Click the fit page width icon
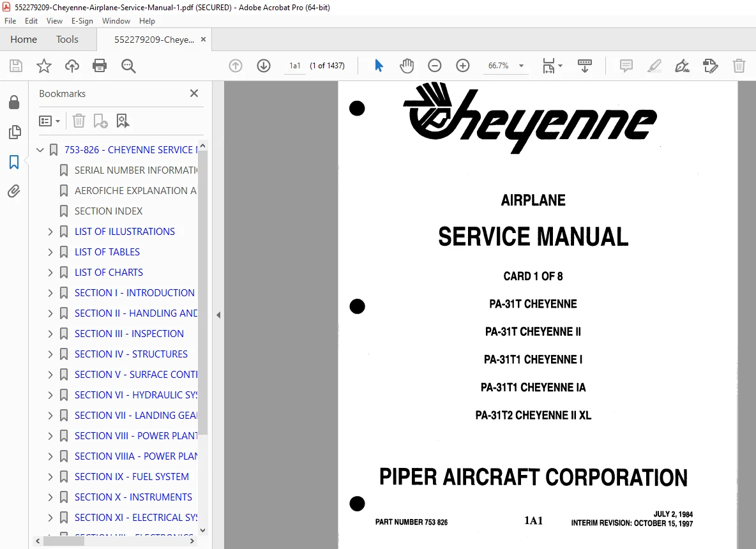The height and width of the screenshot is (549, 756). click(x=548, y=66)
